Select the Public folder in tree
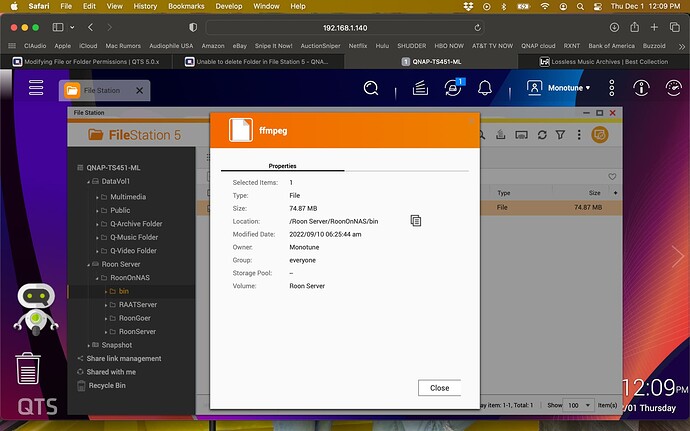The image size is (690, 431). click(120, 210)
